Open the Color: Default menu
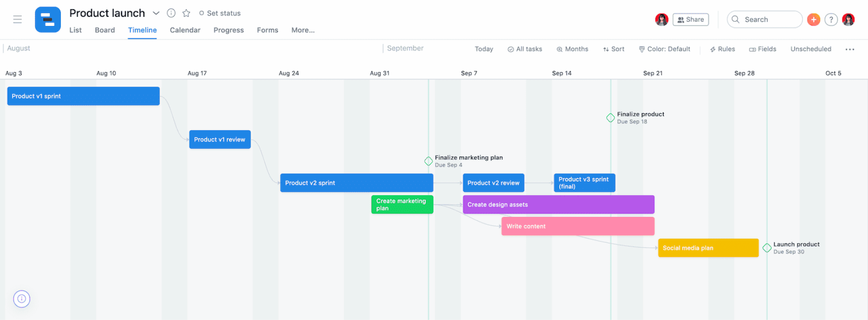Image resolution: width=868 pixels, height=320 pixels. click(x=665, y=49)
